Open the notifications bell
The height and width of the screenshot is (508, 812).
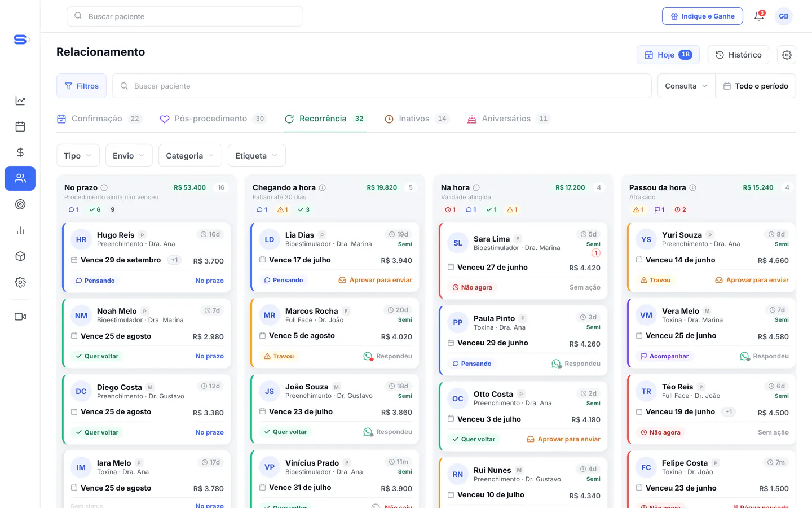click(759, 16)
